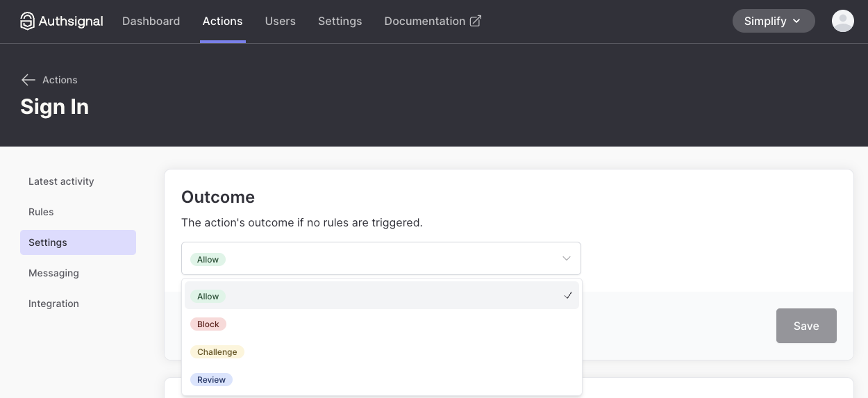Click the selected-option checkmark beside Allow
This screenshot has width=868, height=398.
pos(568,296)
